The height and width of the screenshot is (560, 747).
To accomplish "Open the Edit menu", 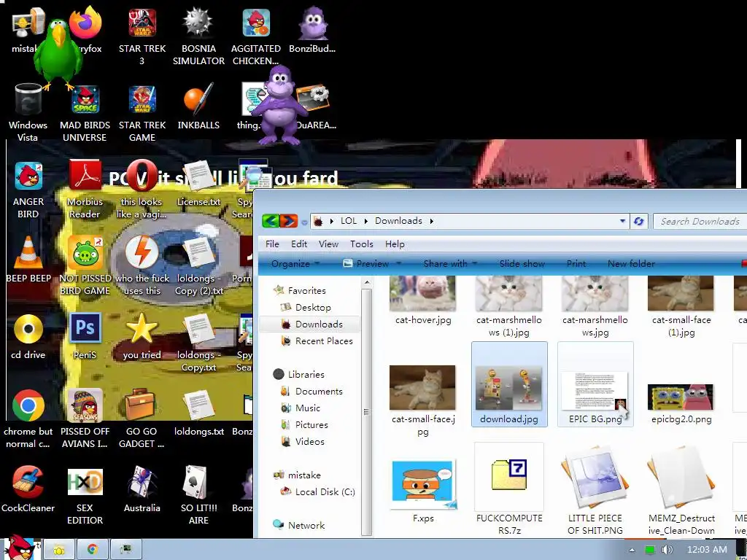I will click(x=299, y=244).
